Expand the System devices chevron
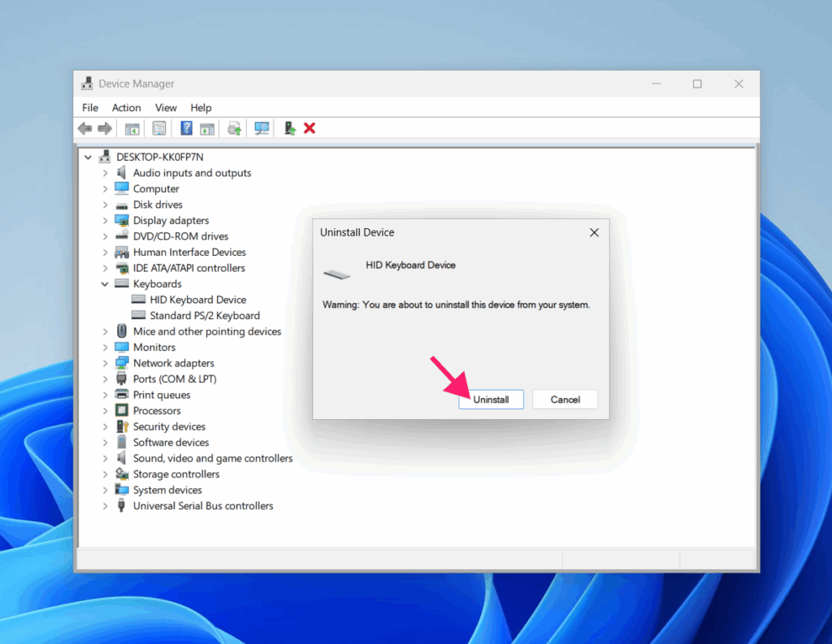This screenshot has height=644, width=832. pyautogui.click(x=105, y=491)
